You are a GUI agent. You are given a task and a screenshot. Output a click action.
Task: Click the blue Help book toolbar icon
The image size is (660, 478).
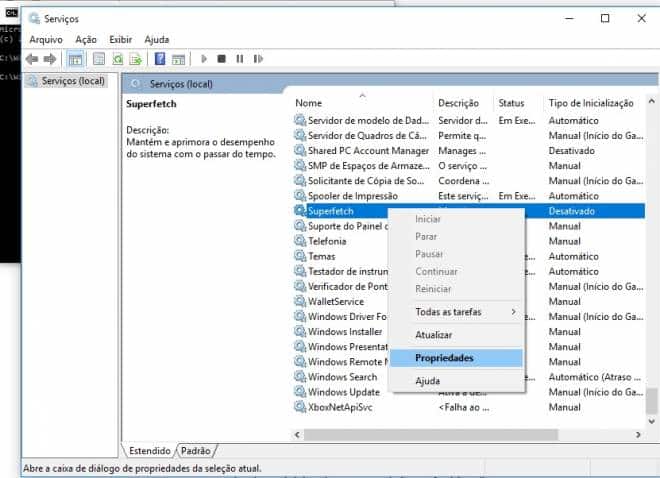click(160, 58)
